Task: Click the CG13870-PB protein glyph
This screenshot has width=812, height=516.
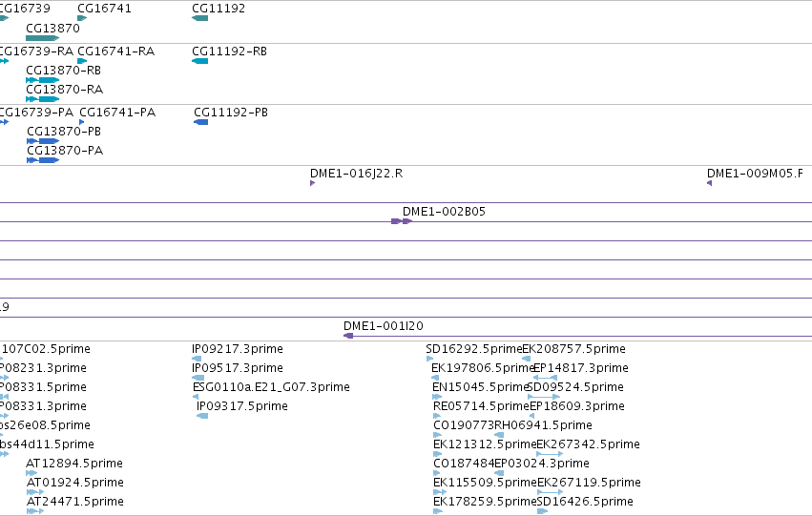Action: [x=43, y=141]
